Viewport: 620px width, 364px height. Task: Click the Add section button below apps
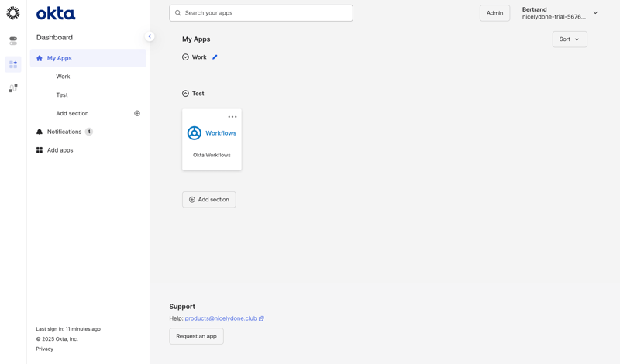(x=209, y=200)
